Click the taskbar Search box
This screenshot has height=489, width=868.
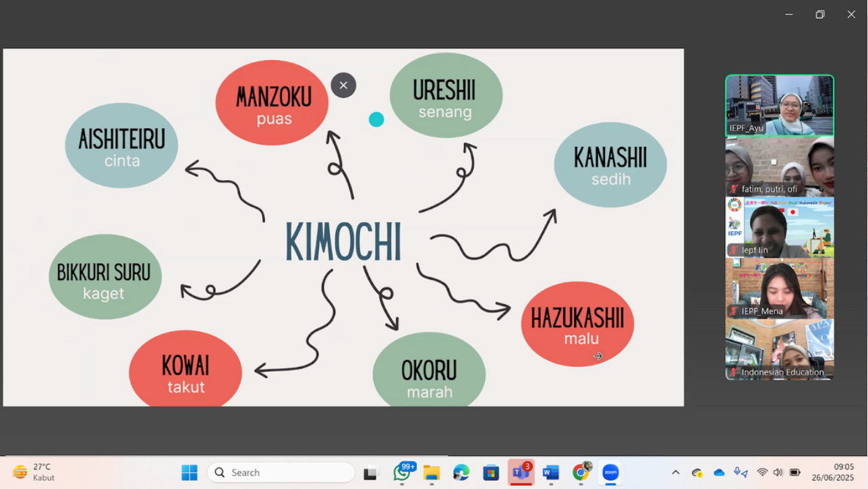(x=281, y=473)
